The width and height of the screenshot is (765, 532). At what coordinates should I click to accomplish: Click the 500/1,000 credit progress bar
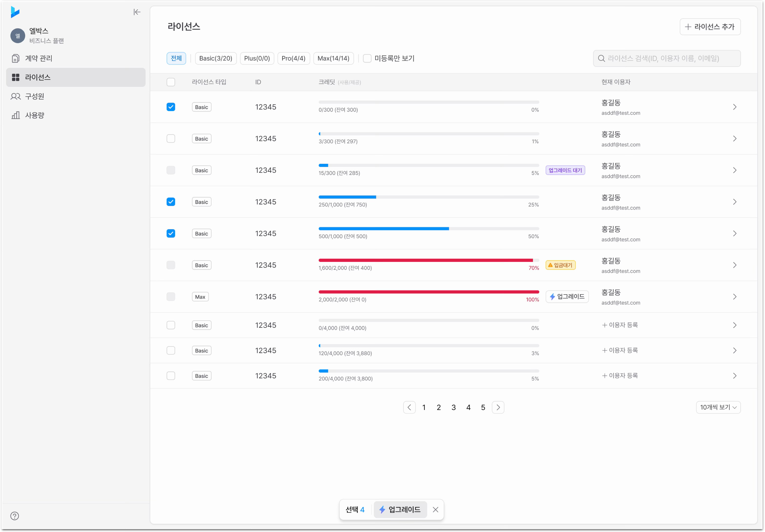click(428, 229)
